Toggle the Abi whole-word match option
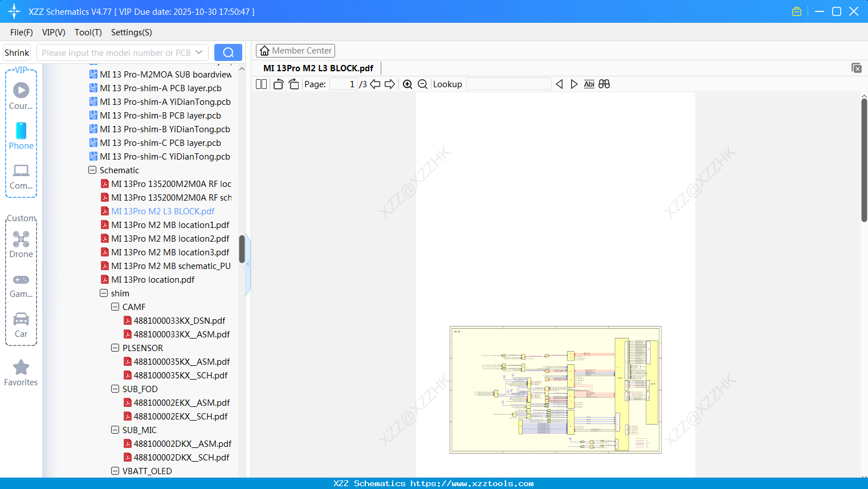Screen dimensions: 868x489 589,84
